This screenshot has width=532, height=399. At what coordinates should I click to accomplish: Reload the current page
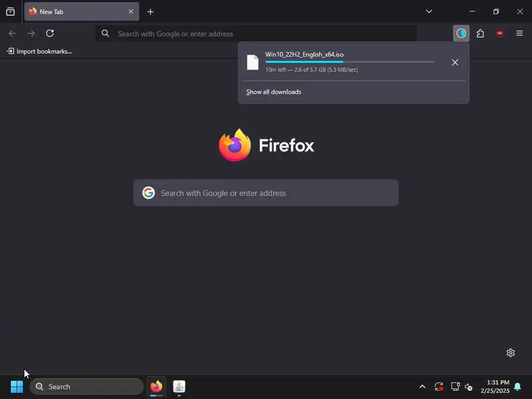point(50,33)
